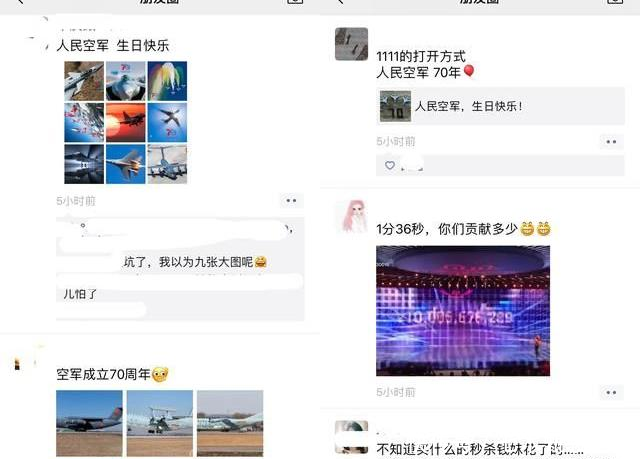The height and width of the screenshot is (459, 640).
Task: Open the shared article's 70 thumbnail image
Action: click(x=395, y=106)
